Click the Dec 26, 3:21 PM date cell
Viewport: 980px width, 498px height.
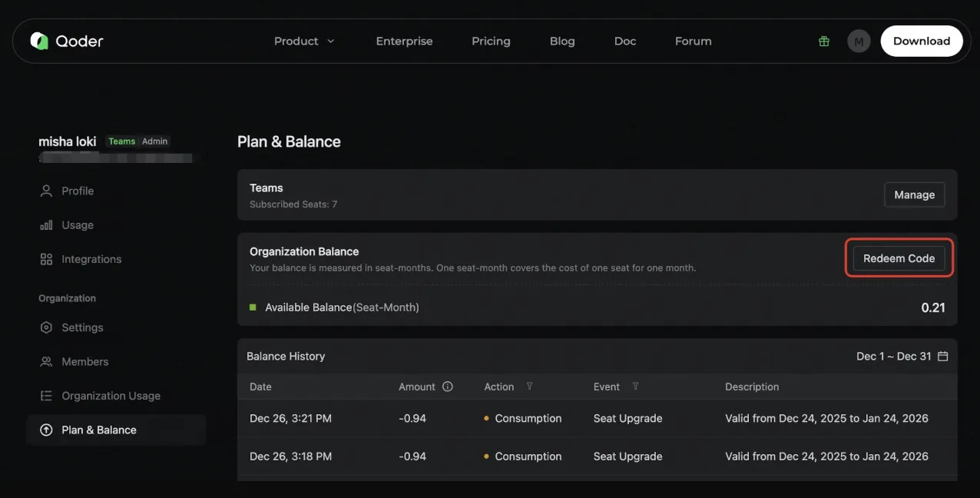coord(290,418)
